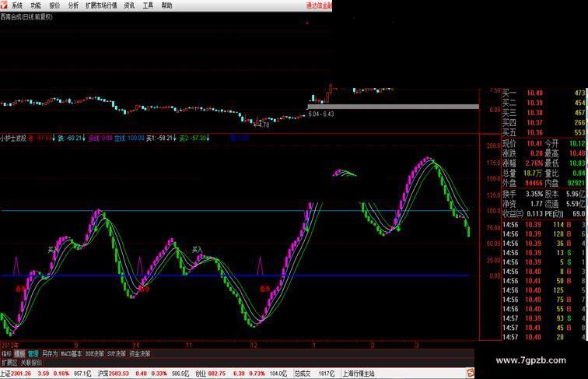This screenshot has height=379, width=588.
Task: Click the 小护士波段 indicator name
Action: (x=13, y=138)
